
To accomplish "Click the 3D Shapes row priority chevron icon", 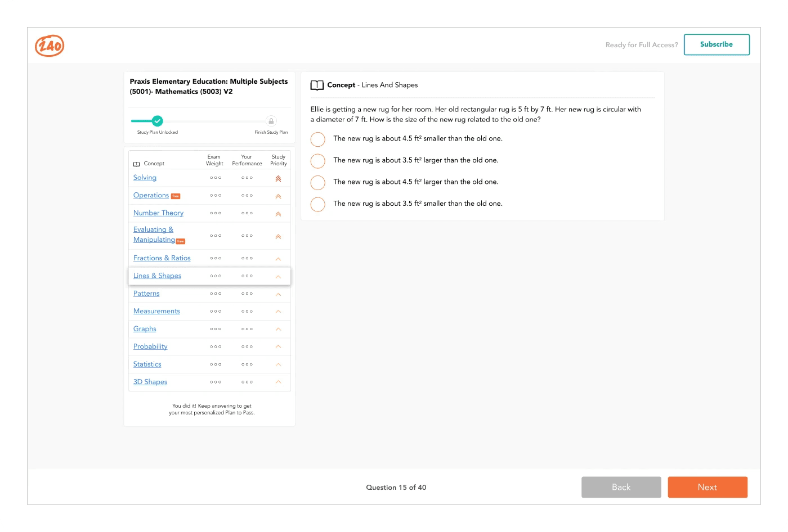I will click(x=278, y=382).
